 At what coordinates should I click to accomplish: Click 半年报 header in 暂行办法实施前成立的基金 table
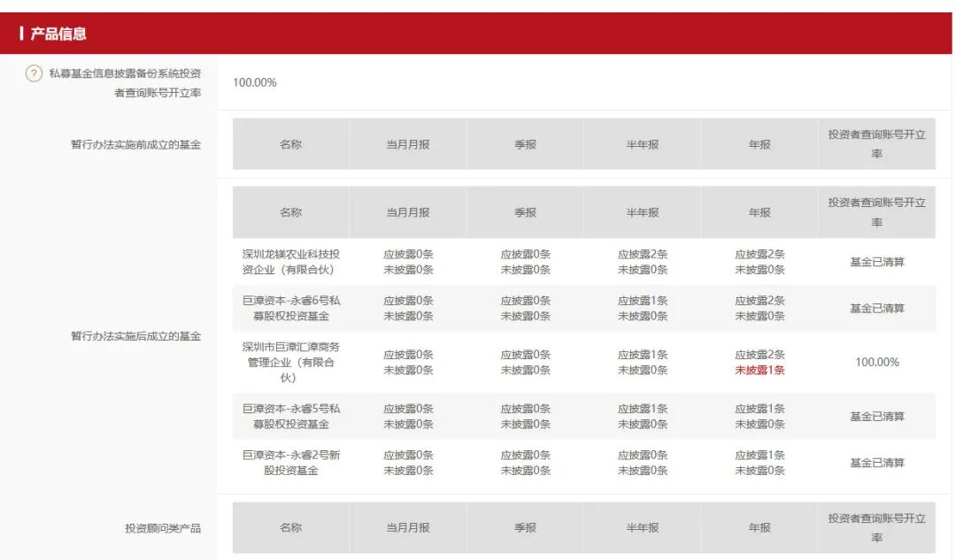[643, 144]
